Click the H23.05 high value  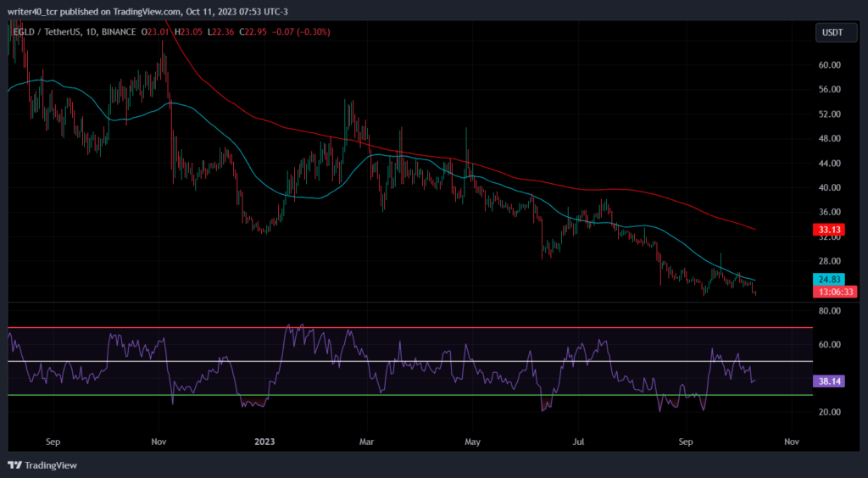point(187,32)
